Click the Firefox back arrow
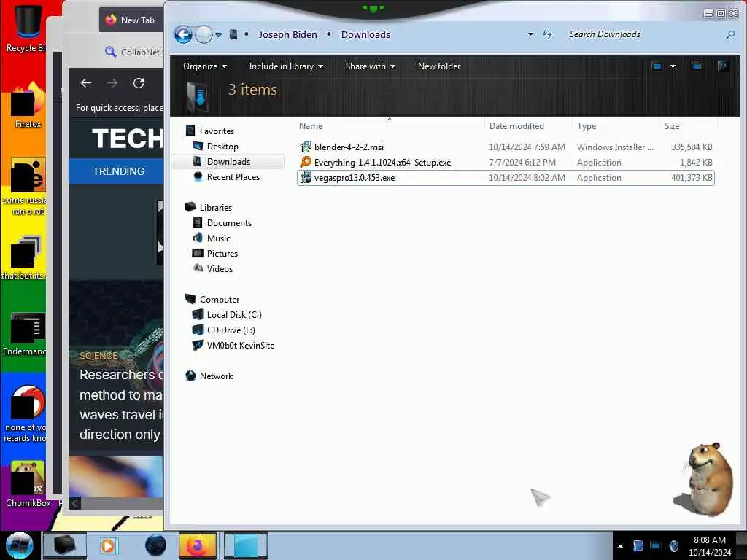747x560 pixels. click(x=86, y=83)
